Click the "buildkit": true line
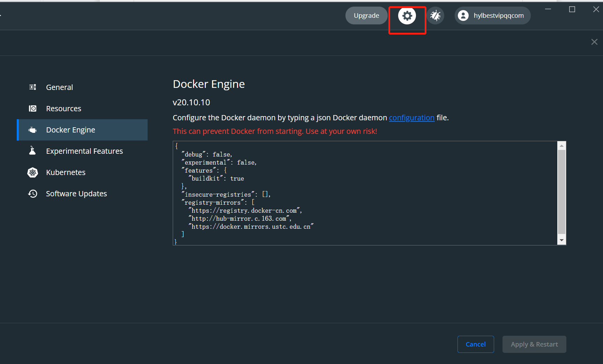This screenshot has width=603, height=364. tap(216, 179)
